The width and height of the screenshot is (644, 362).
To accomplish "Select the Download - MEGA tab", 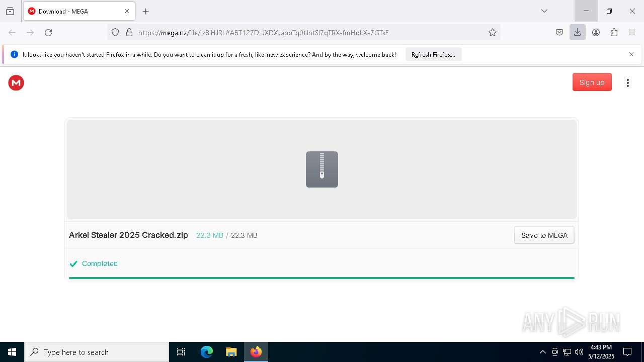I will 79,11.
